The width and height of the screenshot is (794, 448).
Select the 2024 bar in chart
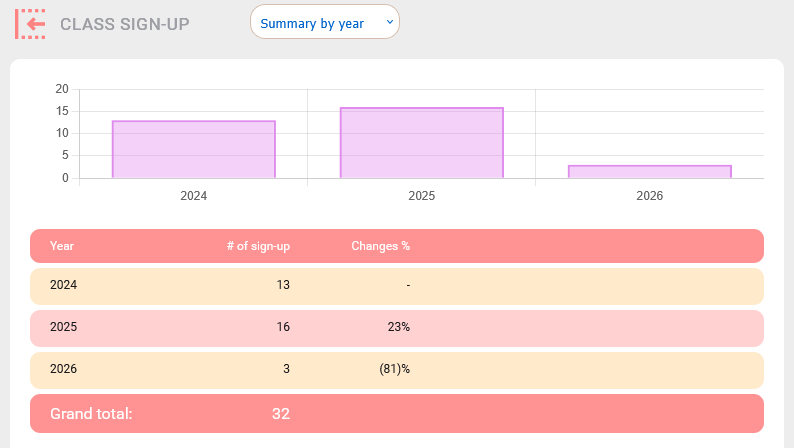pyautogui.click(x=194, y=149)
